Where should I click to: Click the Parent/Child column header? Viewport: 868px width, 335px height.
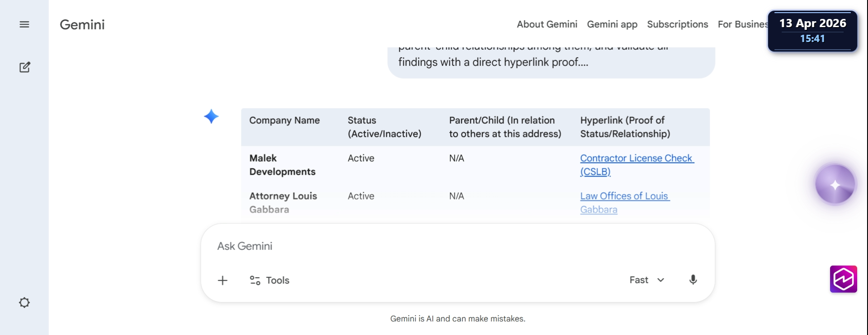point(505,127)
